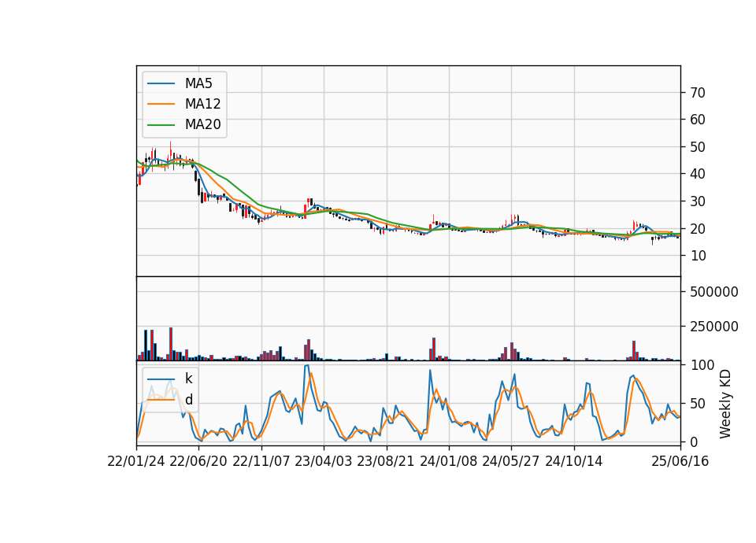Click the 24/01/08 date label
756x543 pixels.
448,461
